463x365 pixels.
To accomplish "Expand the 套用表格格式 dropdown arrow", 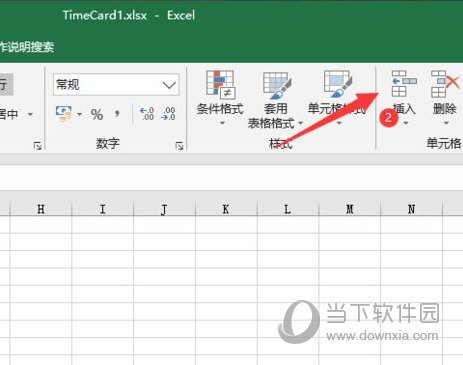I will coord(300,123).
